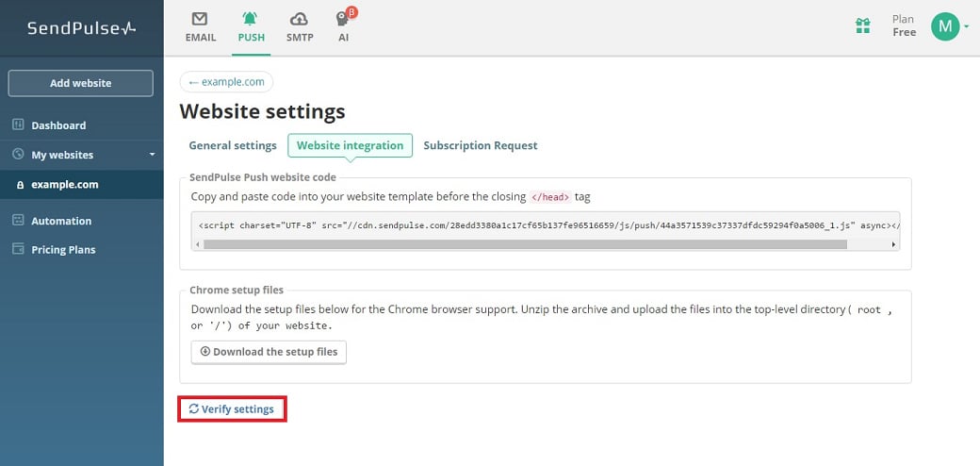Expand the My websites arrow
The width and height of the screenshot is (980, 466).
[152, 155]
